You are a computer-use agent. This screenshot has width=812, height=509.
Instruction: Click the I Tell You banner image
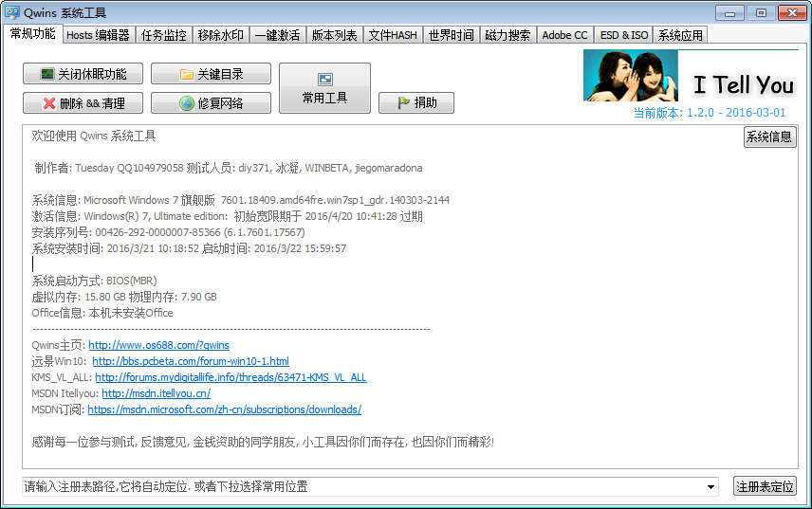pyautogui.click(x=691, y=76)
